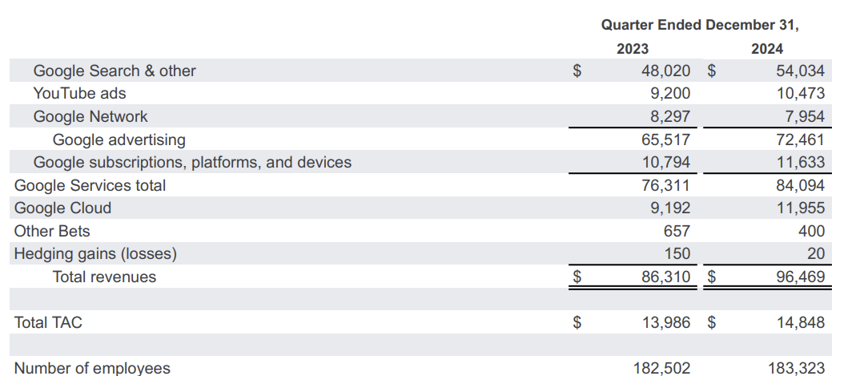The height and width of the screenshot is (376, 868).
Task: Click the Total revenues label
Action: [x=104, y=277]
